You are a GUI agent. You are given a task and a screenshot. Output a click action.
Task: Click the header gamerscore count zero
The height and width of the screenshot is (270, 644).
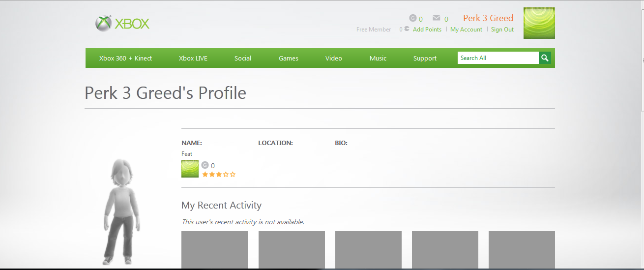(x=421, y=19)
